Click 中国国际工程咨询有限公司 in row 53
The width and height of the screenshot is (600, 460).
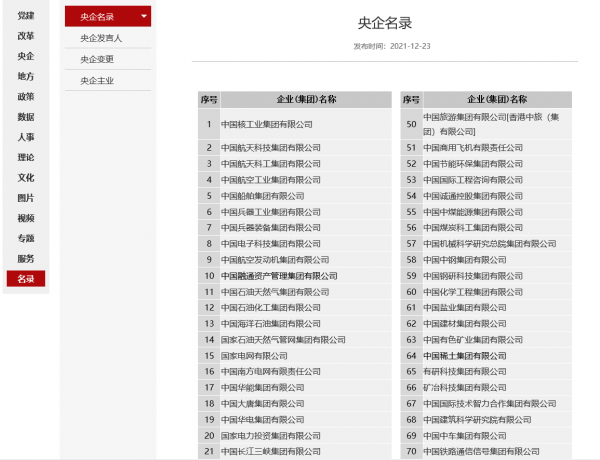473,180
